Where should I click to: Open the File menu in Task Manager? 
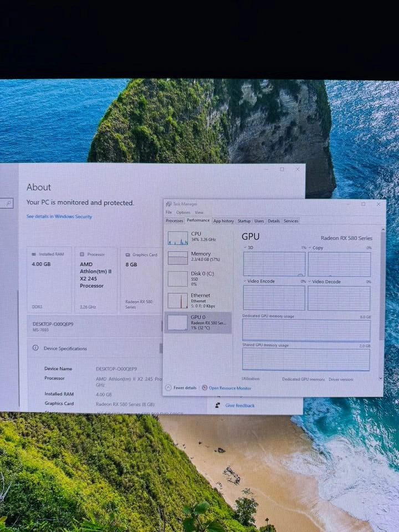point(168,212)
